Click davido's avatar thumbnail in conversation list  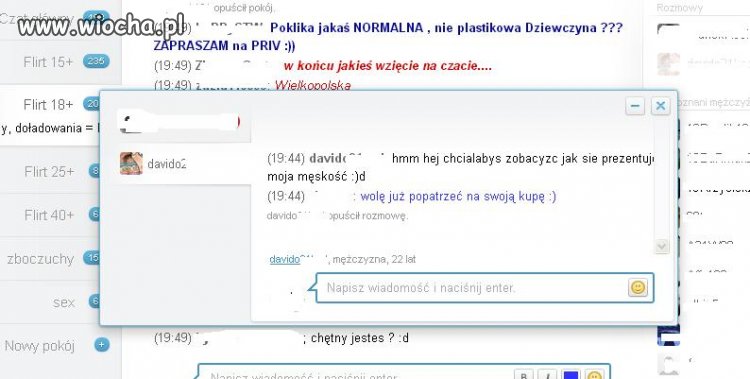click(x=131, y=164)
